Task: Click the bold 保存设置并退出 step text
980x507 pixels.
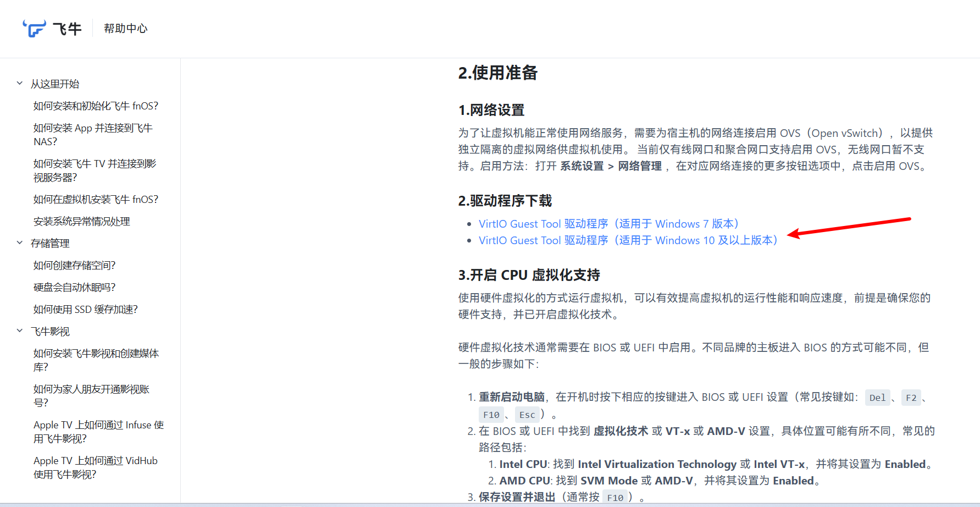Action: point(517,497)
